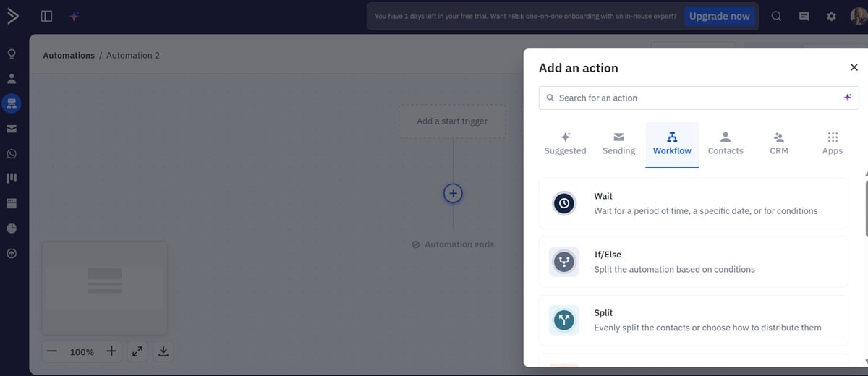This screenshot has width=868, height=376.
Task: Open the reports pie chart icon
Action: (x=12, y=228)
